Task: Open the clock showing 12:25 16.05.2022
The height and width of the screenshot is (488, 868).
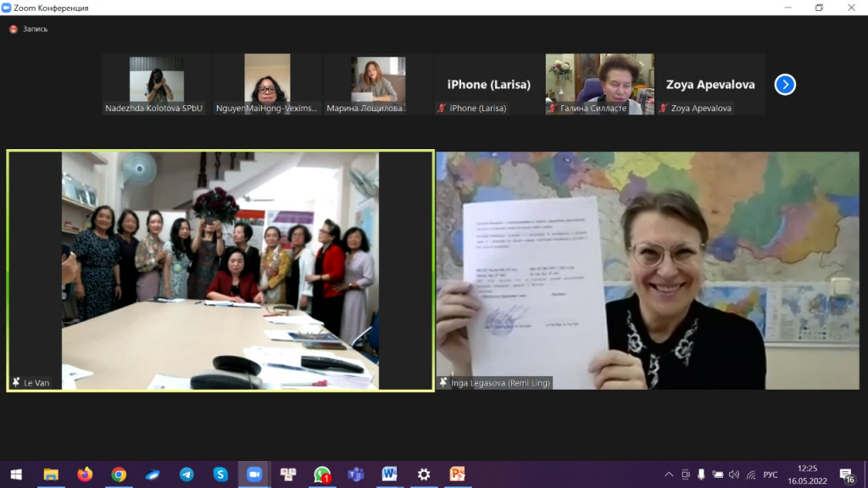Action: (807, 474)
